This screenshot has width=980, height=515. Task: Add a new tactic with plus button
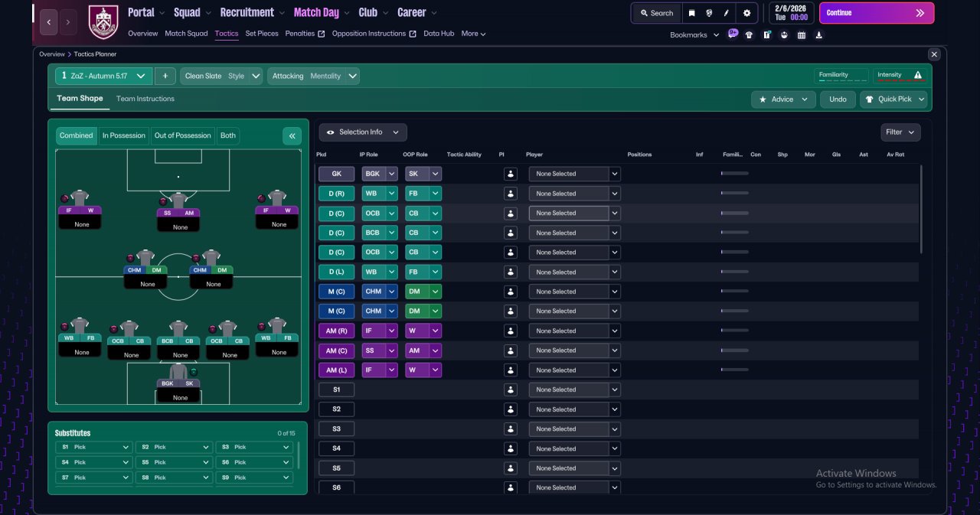(x=165, y=77)
